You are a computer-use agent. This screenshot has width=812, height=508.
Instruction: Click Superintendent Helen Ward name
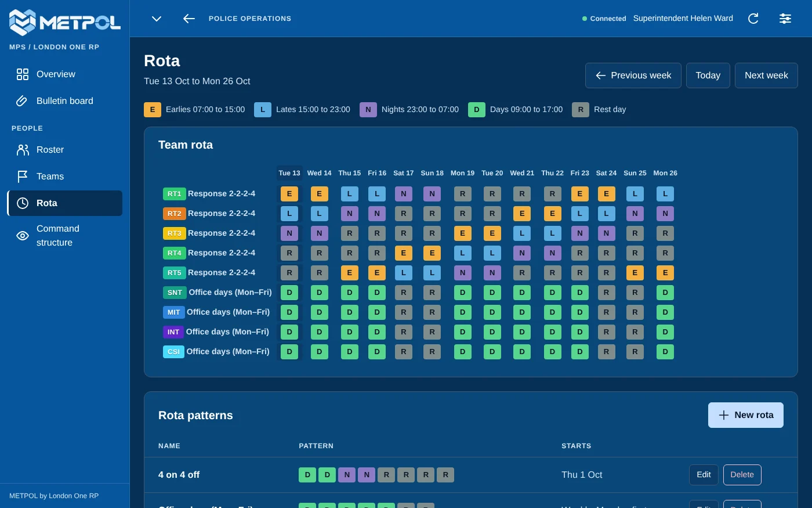tap(683, 19)
